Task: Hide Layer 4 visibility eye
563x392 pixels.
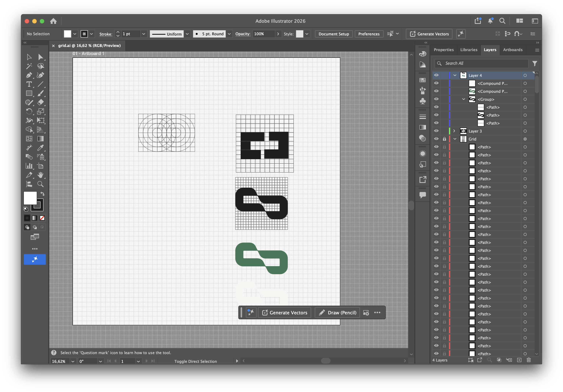Action: click(x=437, y=75)
